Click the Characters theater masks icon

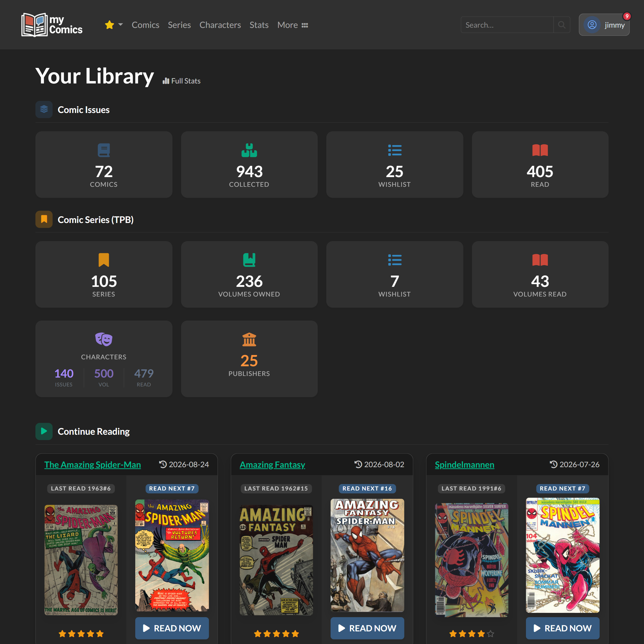(104, 339)
